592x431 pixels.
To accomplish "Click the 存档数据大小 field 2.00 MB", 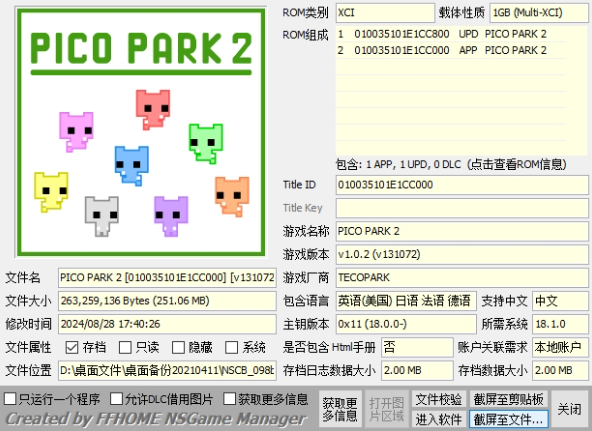I will (560, 371).
